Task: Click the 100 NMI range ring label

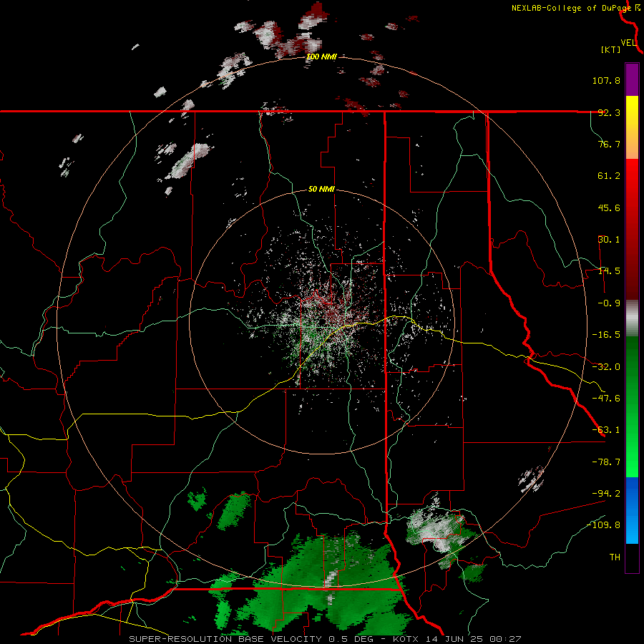Action: (x=321, y=57)
